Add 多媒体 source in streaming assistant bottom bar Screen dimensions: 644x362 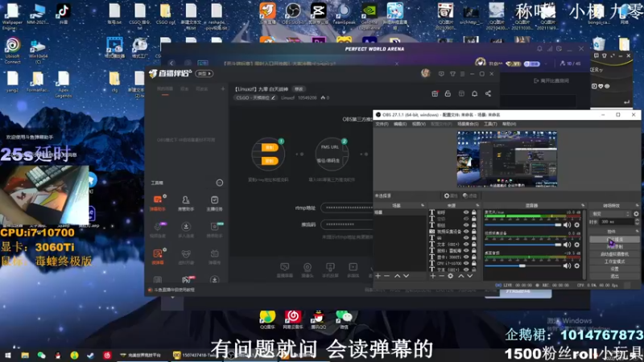[x=353, y=270]
